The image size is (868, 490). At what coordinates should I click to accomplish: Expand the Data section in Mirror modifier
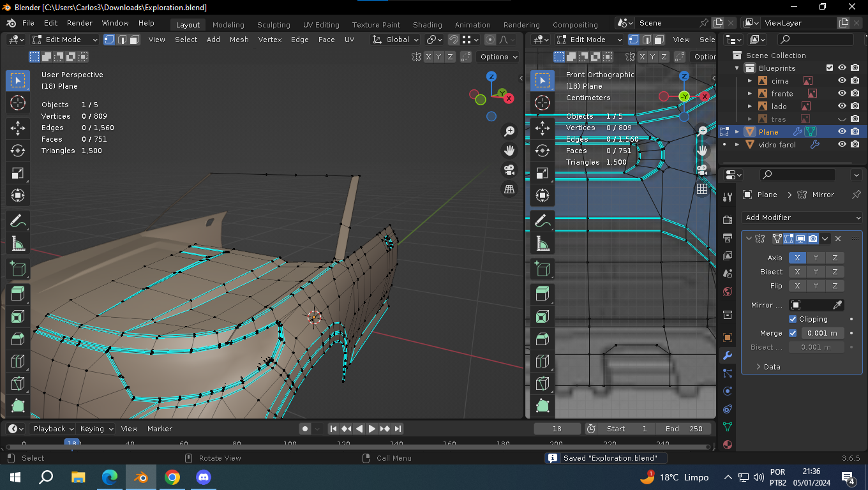(767, 367)
